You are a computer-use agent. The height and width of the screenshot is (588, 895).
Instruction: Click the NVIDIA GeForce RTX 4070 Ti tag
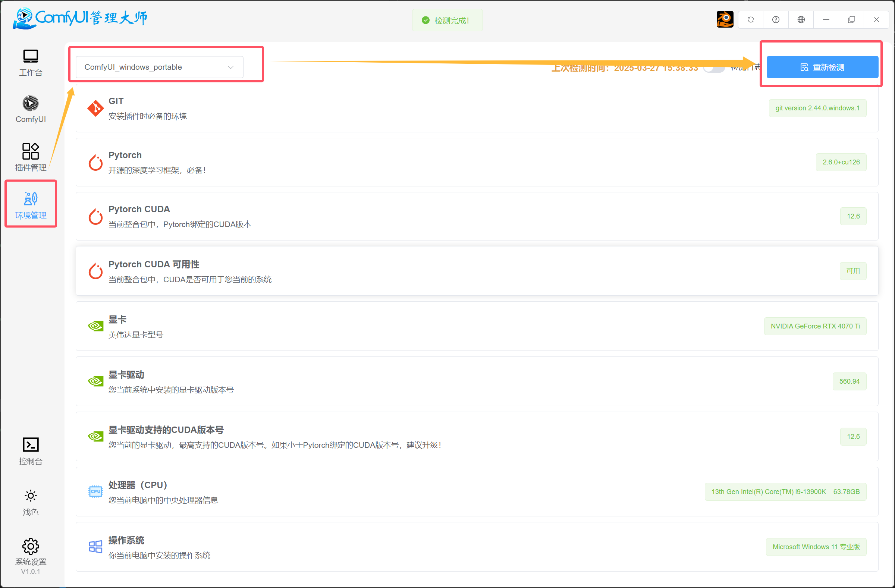(815, 326)
